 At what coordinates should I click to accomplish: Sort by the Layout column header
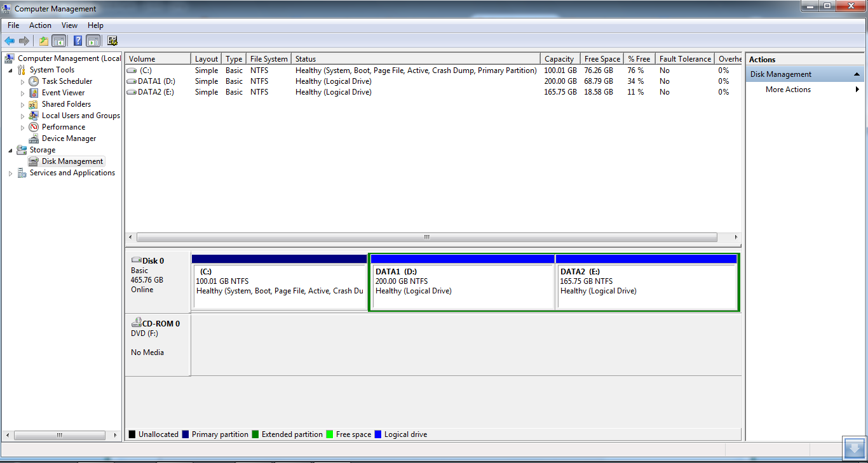207,58
